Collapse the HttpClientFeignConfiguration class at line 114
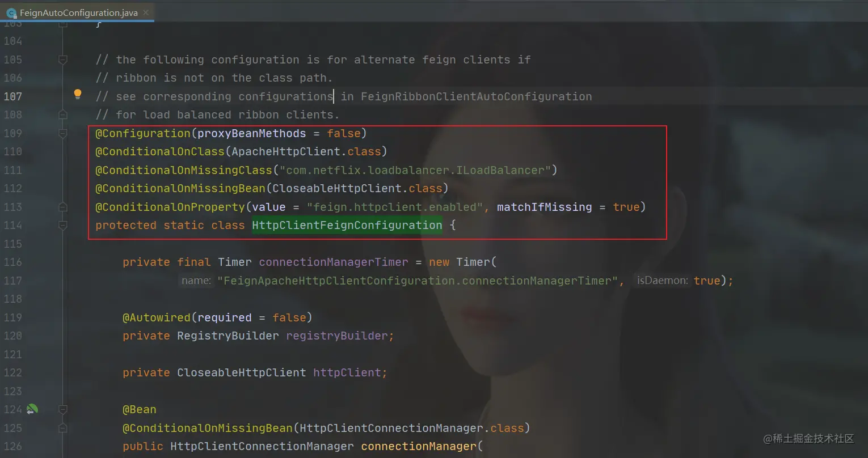 click(63, 225)
